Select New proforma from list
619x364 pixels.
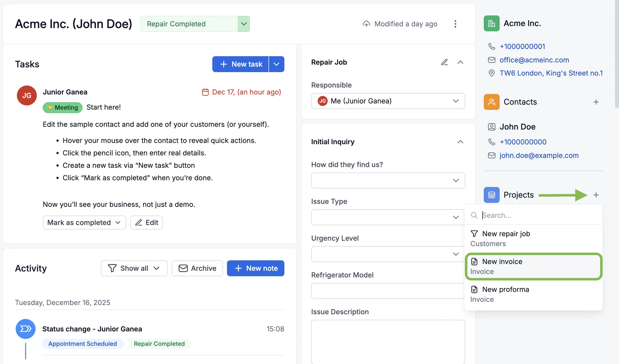[533, 294]
